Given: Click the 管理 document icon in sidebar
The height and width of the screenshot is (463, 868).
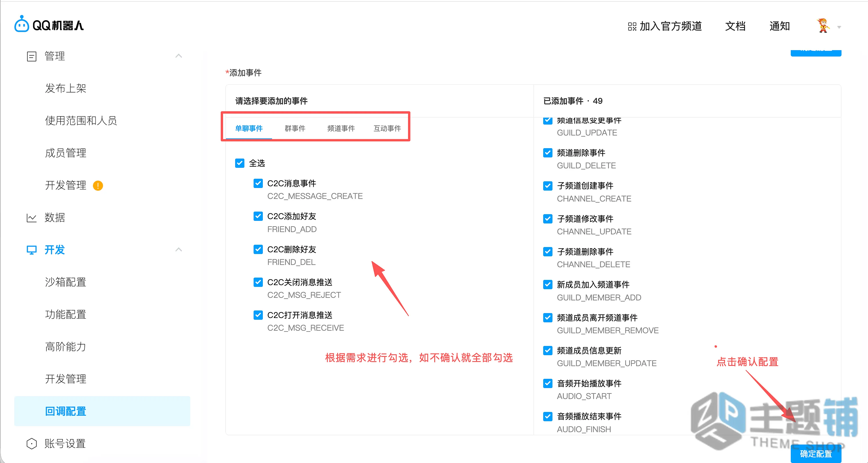Looking at the screenshot, I should pos(31,56).
